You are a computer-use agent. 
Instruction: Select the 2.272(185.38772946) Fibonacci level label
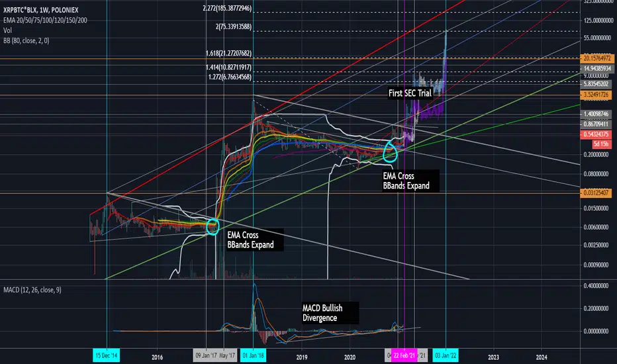click(x=227, y=8)
